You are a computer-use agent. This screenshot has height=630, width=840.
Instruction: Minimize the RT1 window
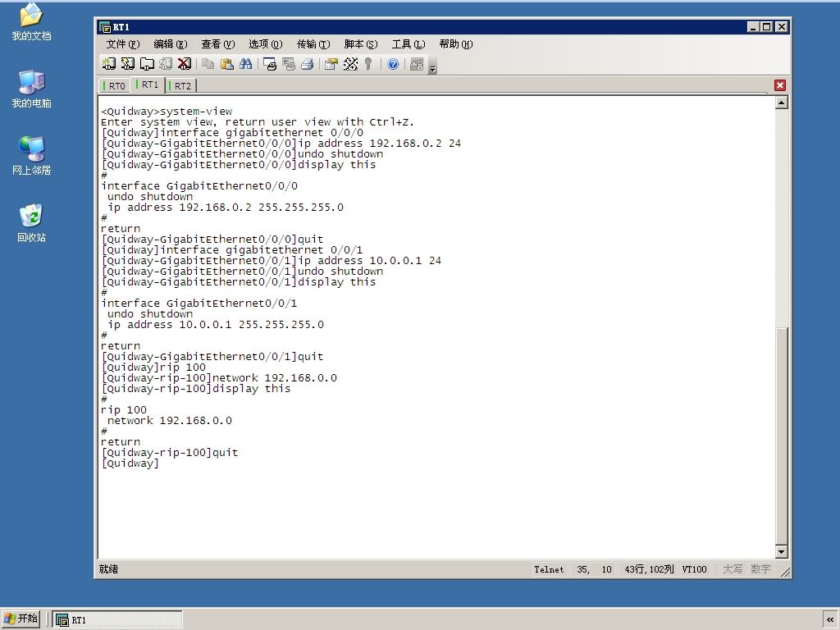753,27
